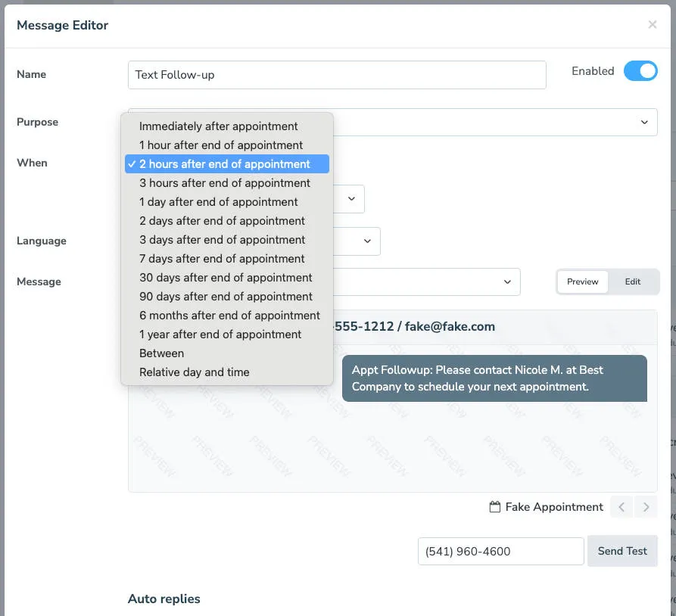Viewport: 676px width, 616px height.
Task: Switch to the Preview tab
Action: pyautogui.click(x=582, y=281)
